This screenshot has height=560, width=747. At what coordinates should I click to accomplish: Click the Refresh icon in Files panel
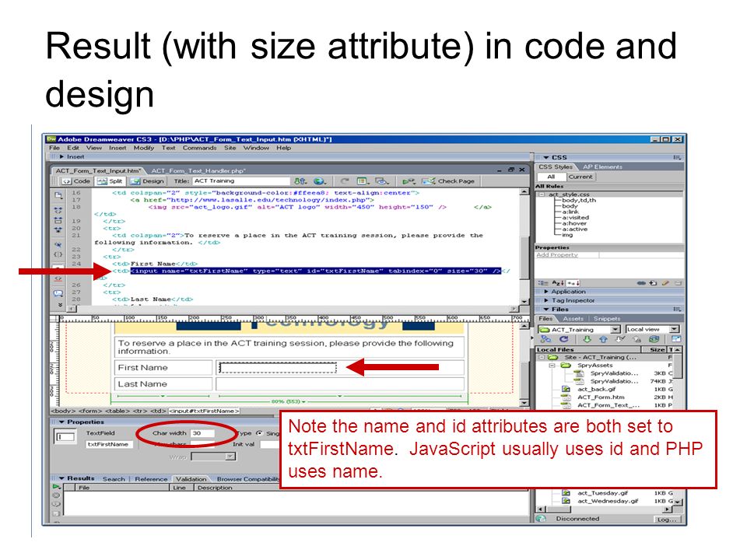click(564, 340)
